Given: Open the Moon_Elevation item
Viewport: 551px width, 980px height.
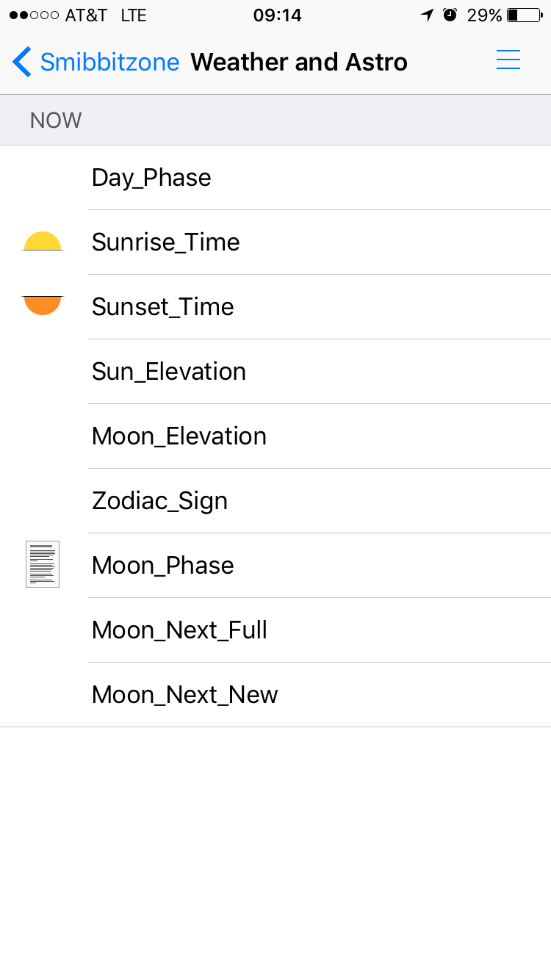Looking at the screenshot, I should pyautogui.click(x=179, y=436).
